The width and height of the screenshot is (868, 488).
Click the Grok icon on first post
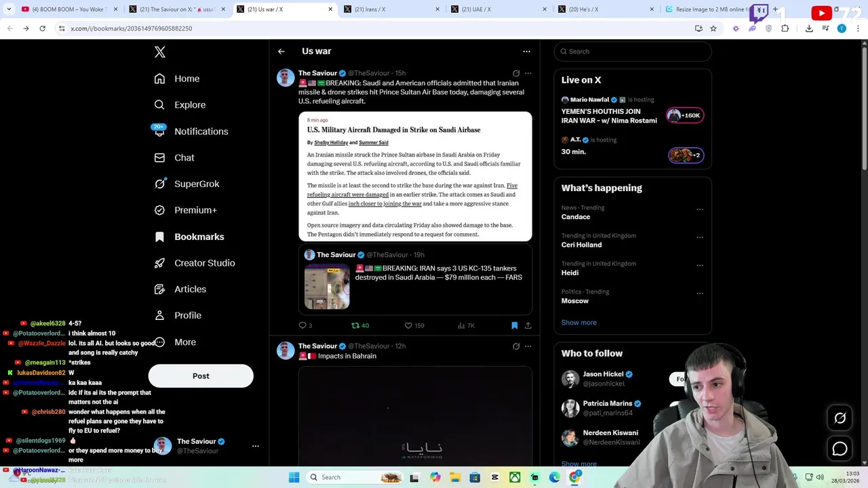pos(516,73)
